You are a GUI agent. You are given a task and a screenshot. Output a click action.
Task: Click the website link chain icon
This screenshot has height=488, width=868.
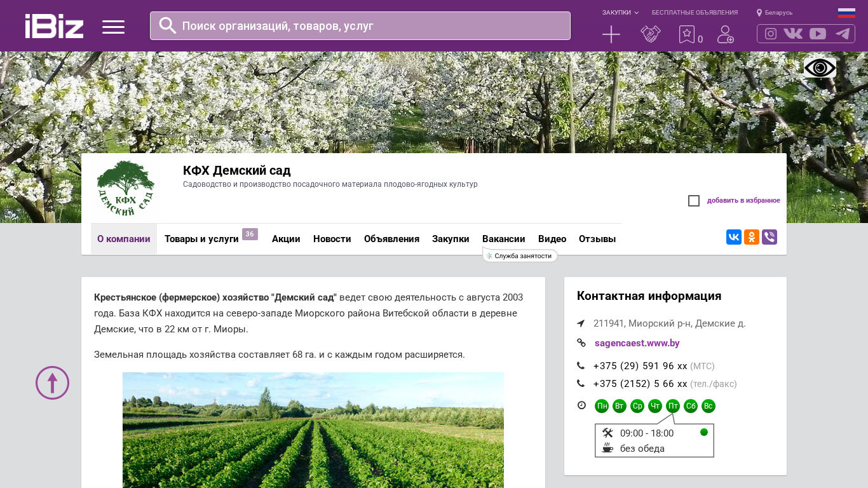click(581, 343)
